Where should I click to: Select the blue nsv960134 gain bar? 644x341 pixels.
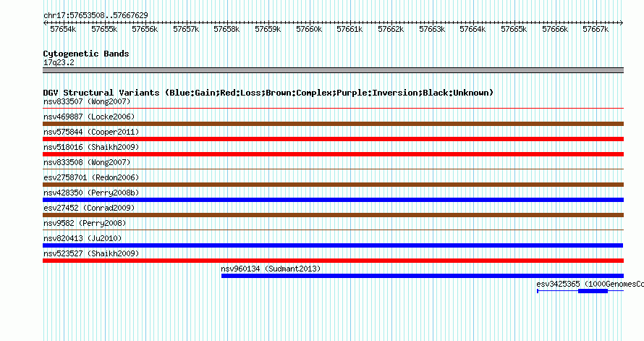422,276
